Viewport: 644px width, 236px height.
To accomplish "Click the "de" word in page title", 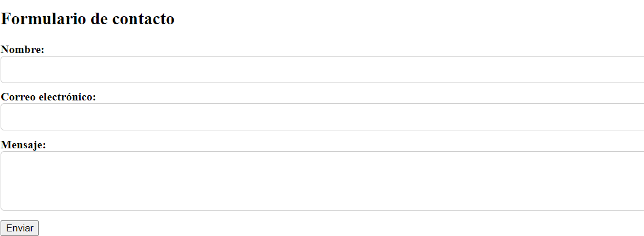I will [x=99, y=19].
